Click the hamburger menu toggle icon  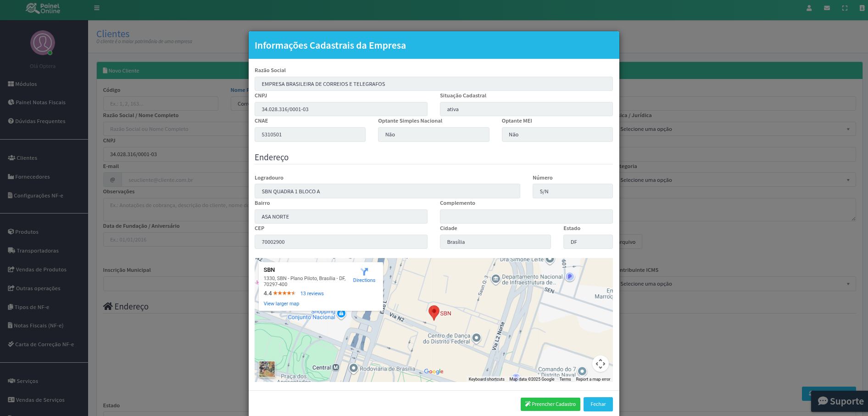pyautogui.click(x=97, y=8)
